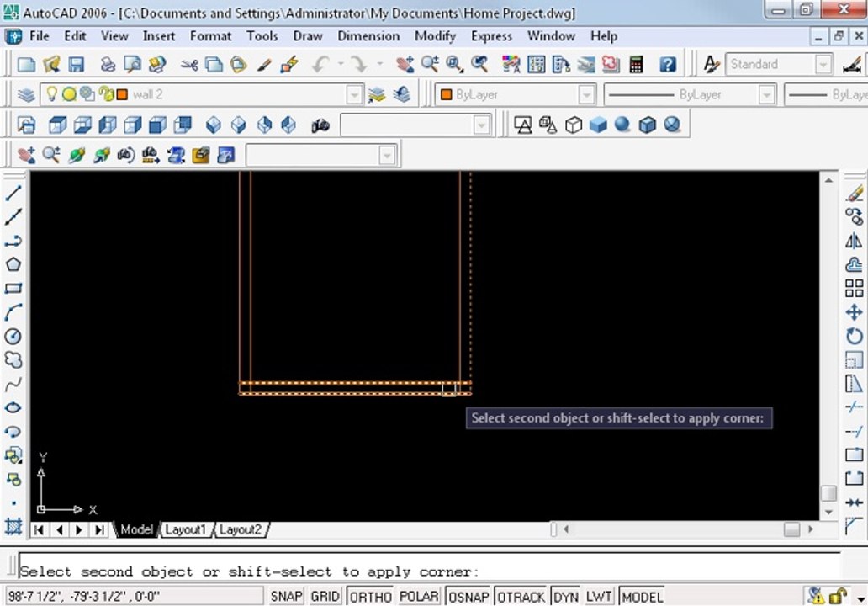
Task: Open the View toolbar camera dropdown
Action: (x=482, y=125)
